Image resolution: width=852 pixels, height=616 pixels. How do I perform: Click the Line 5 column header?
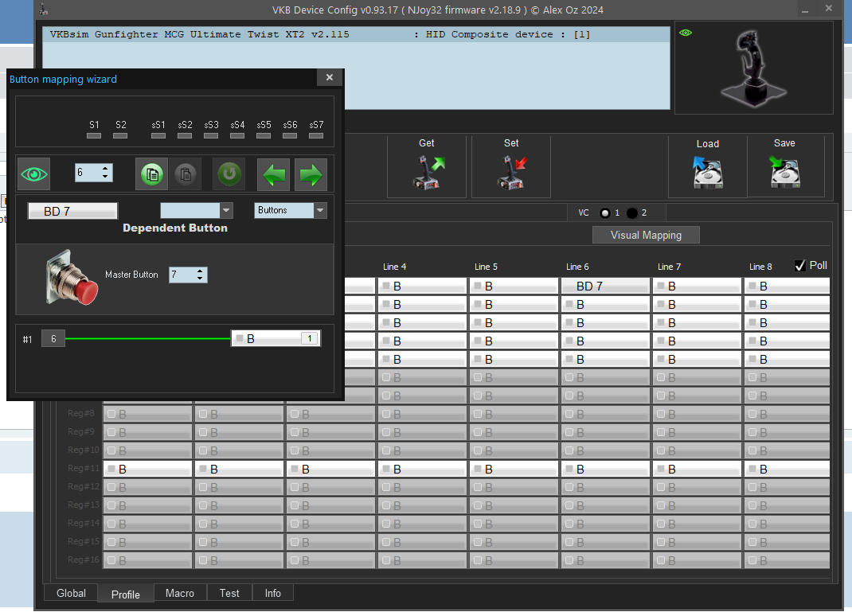pyautogui.click(x=486, y=267)
